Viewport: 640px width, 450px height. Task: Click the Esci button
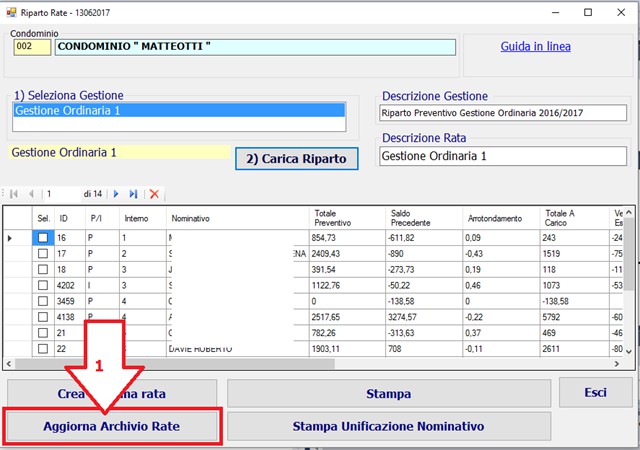point(596,392)
